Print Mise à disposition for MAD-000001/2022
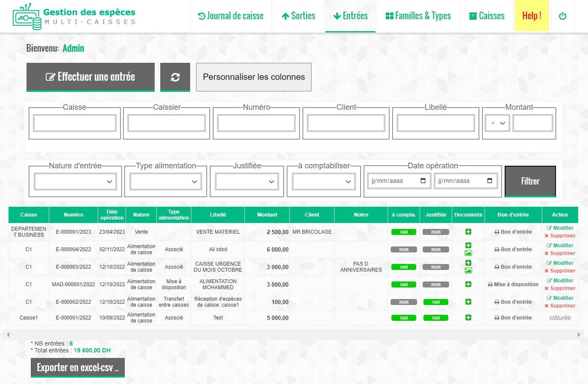The image size is (588, 384). pyautogui.click(x=513, y=284)
